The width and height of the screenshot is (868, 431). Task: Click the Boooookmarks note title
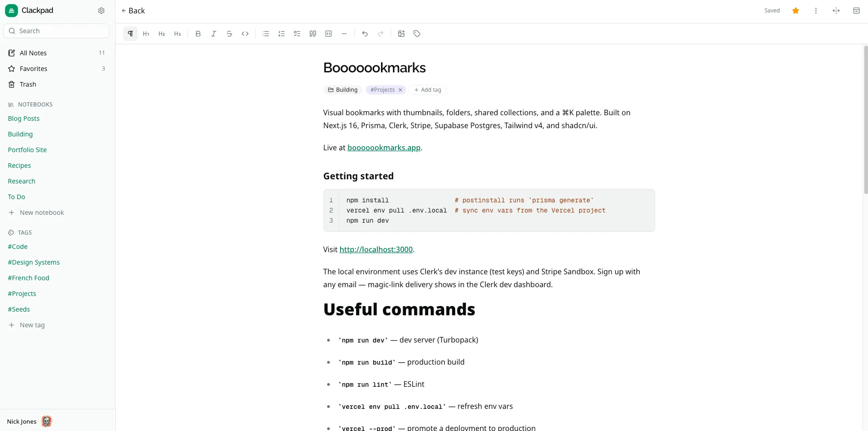(x=375, y=68)
